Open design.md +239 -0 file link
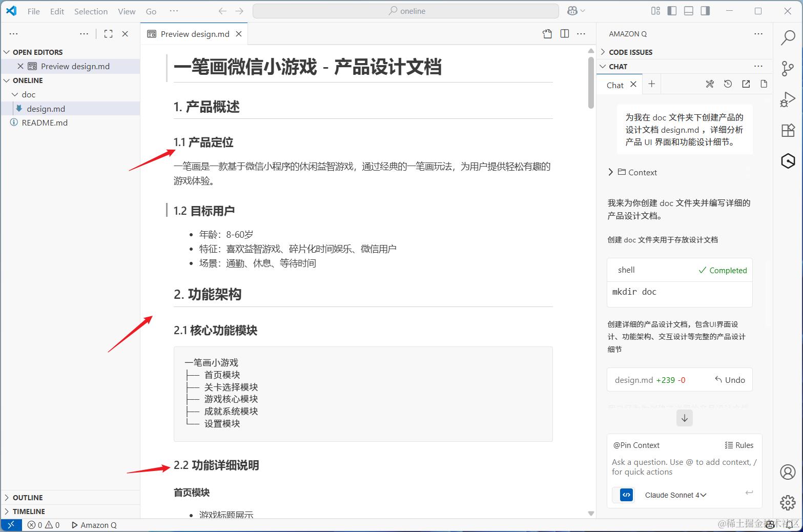Image resolution: width=803 pixels, height=532 pixels. pos(650,380)
